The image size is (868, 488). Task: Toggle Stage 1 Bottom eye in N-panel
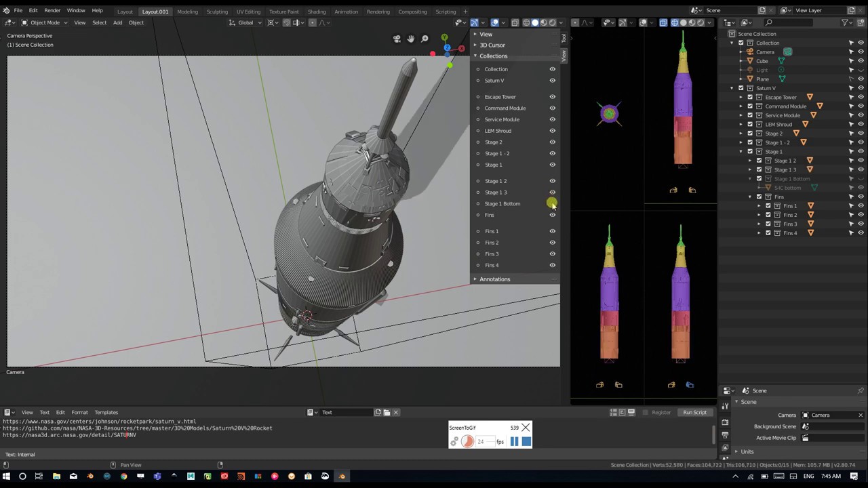pos(552,203)
